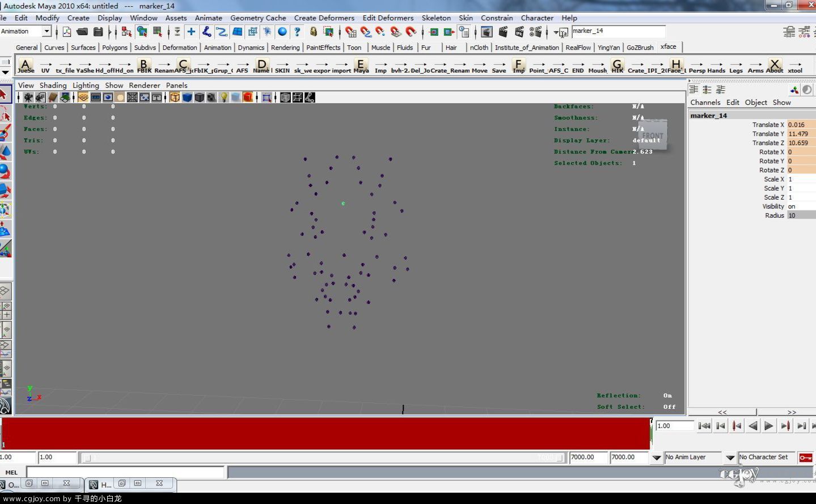Open the Constrain menu

497,18
